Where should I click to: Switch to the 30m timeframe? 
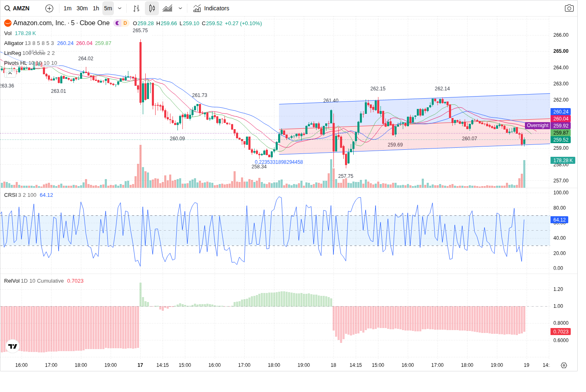point(82,8)
